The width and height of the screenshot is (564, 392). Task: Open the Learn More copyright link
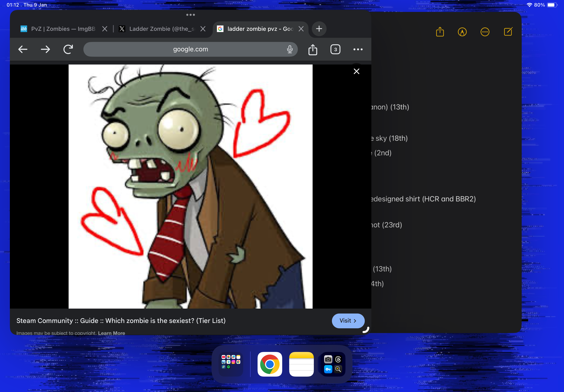coord(112,333)
